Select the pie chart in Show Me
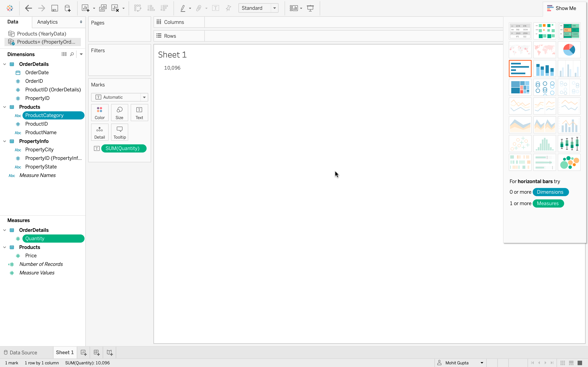Viewport: 588px width, 367px height. tap(569, 50)
